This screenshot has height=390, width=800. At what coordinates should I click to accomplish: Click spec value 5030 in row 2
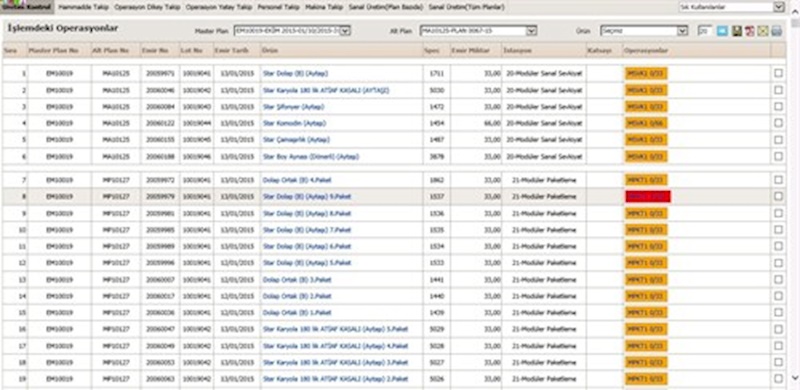437,90
